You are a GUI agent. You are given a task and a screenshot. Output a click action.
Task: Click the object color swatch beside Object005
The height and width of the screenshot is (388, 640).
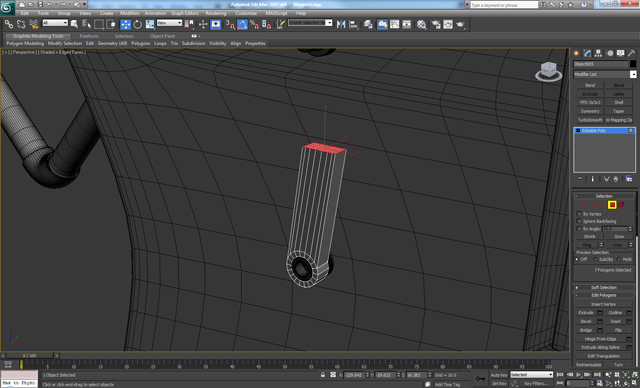point(633,64)
